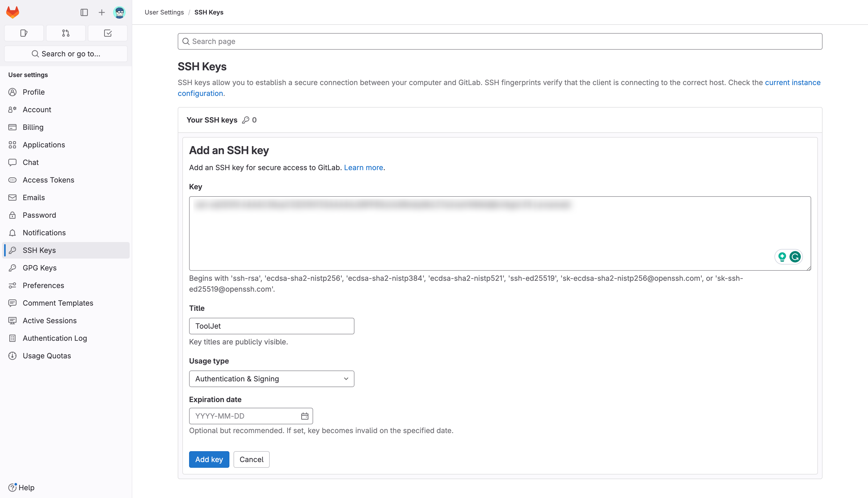Click User Settings breadcrumb link
Screen dimensions: 868x498
164,12
